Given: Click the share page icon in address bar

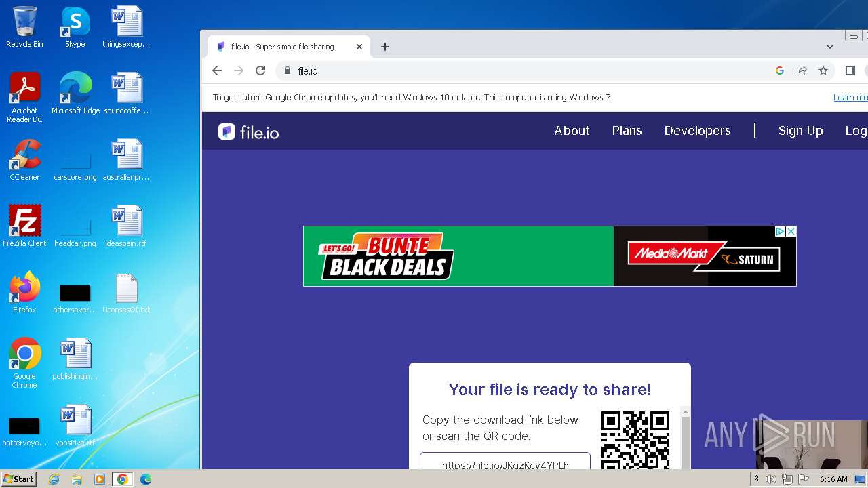Looking at the screenshot, I should pos(802,70).
